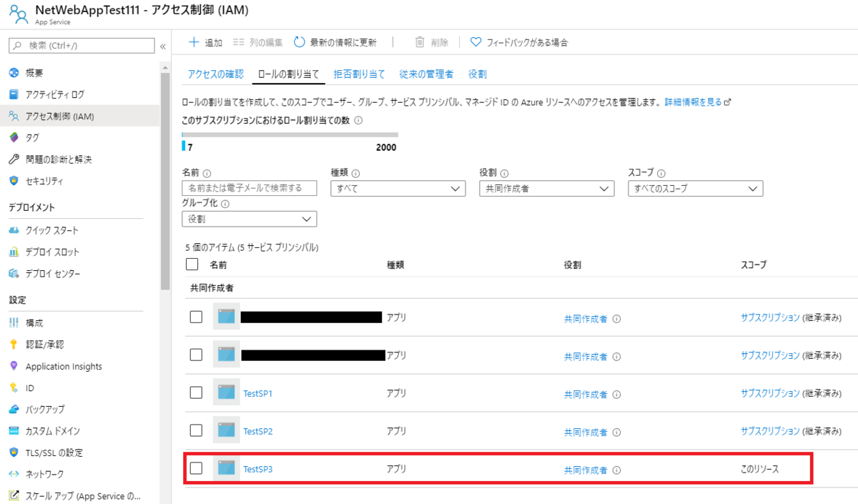
Task: Open the 役割 dropdown showing 共同作成者
Action: (546, 189)
